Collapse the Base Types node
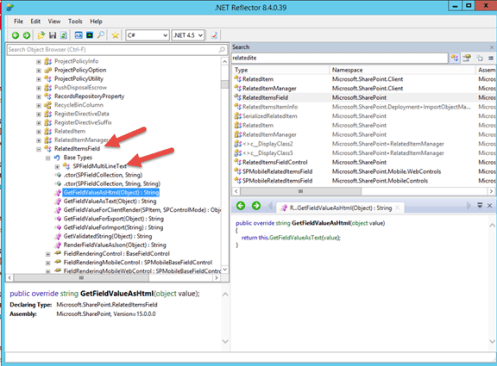Image resolution: width=497 pixels, height=366 pixels. pyautogui.click(x=48, y=158)
